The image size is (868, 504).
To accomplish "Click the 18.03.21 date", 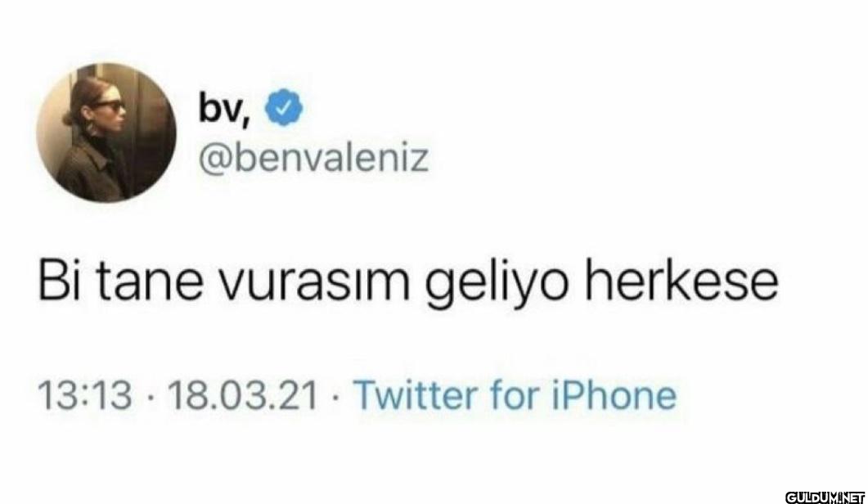I will (x=243, y=395).
